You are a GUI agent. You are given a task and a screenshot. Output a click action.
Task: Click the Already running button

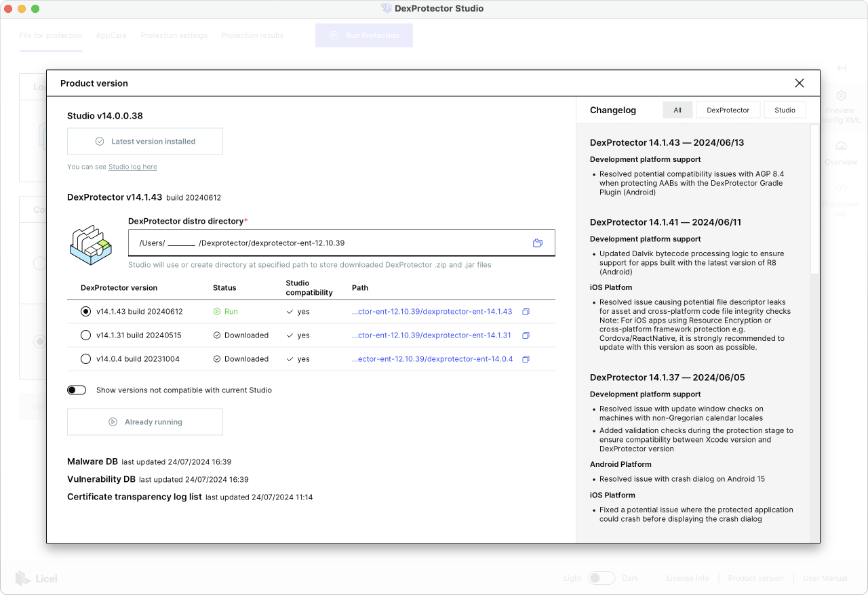(x=145, y=422)
